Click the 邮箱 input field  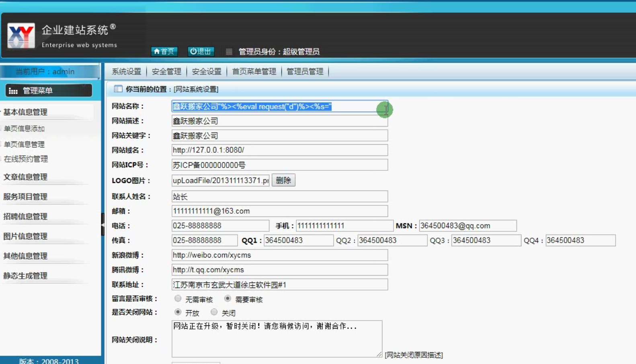point(280,211)
